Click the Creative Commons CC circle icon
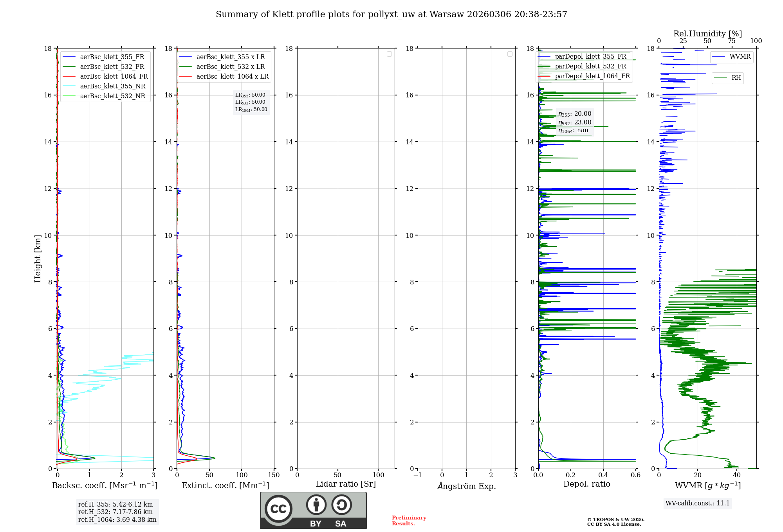The height and width of the screenshot is (532, 783). (278, 509)
